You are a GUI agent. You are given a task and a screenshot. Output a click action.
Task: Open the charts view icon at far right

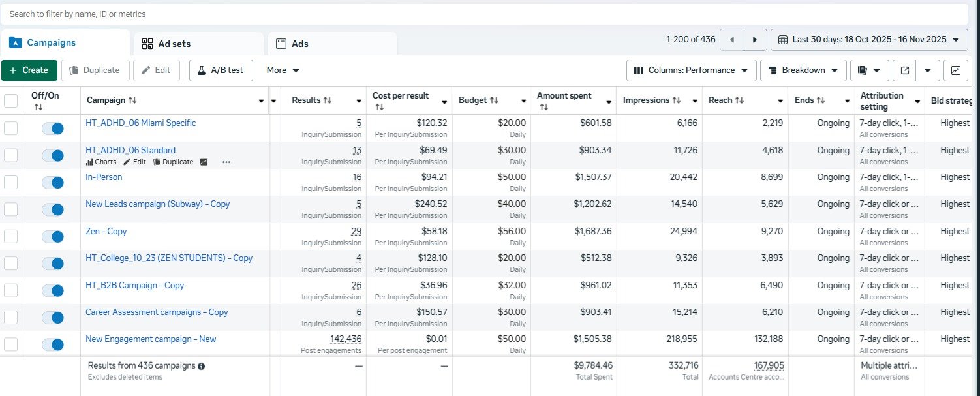[956, 70]
